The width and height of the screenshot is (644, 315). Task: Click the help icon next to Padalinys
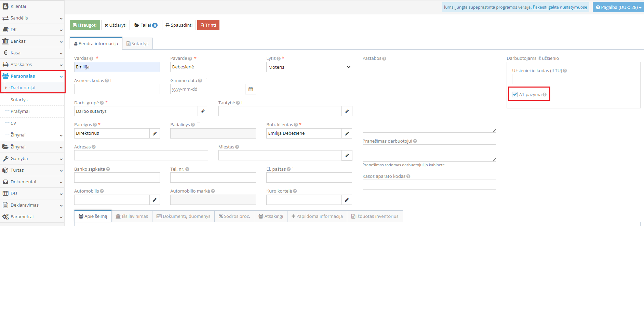(193, 125)
